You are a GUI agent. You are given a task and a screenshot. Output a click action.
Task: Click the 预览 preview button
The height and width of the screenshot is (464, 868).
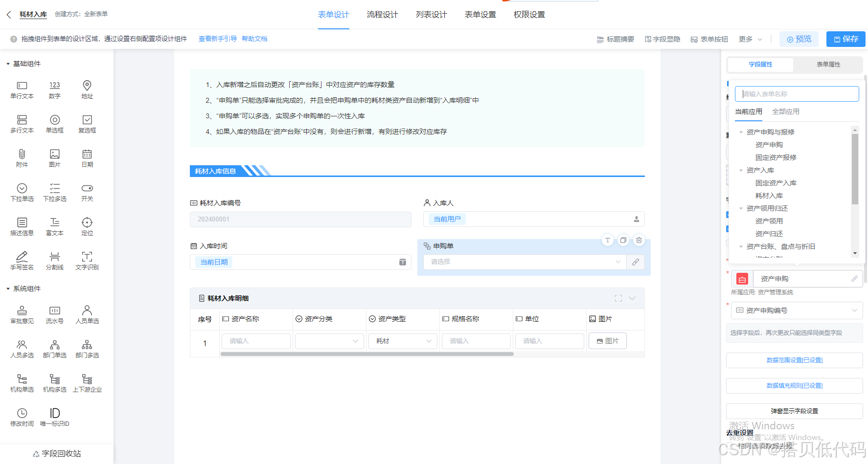click(799, 39)
